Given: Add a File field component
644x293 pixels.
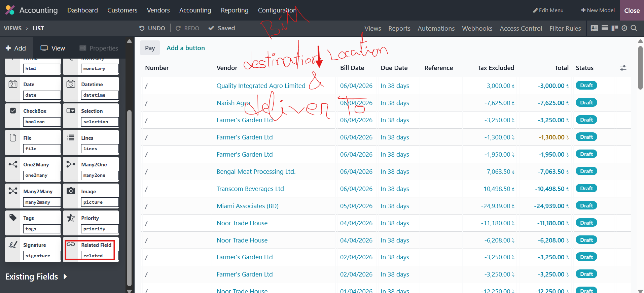Looking at the screenshot, I should click(33, 143).
